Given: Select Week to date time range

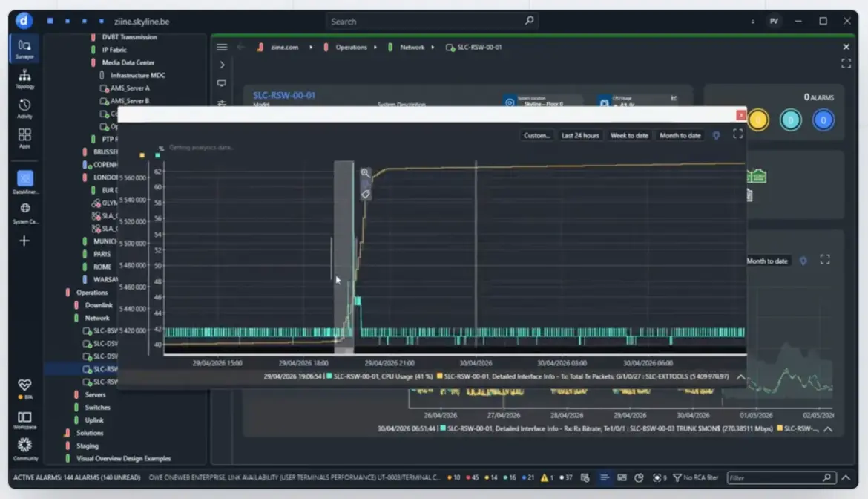Looking at the screenshot, I should 629,135.
